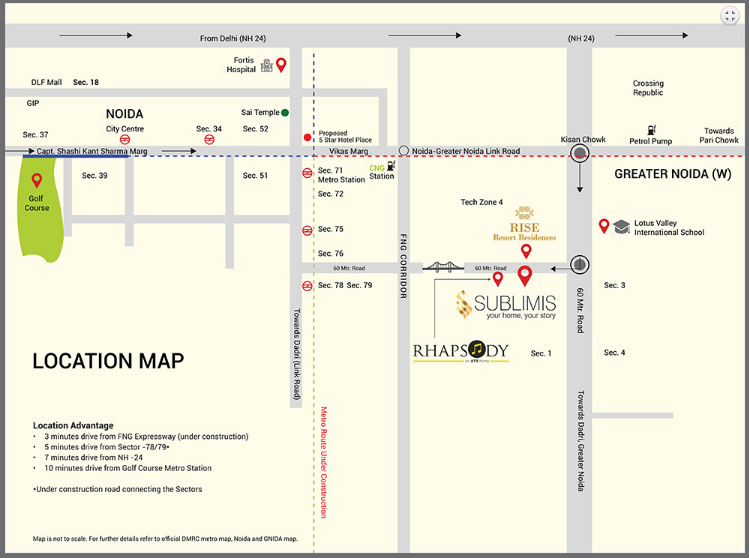Click the 'DLF Mall' label
749x558 pixels.
[46, 82]
